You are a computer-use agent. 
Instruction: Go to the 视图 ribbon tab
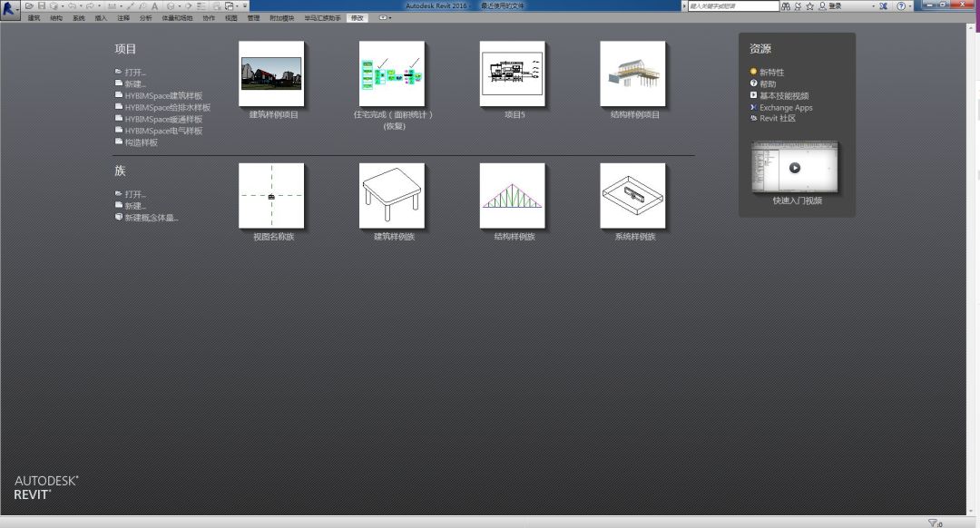point(231,18)
